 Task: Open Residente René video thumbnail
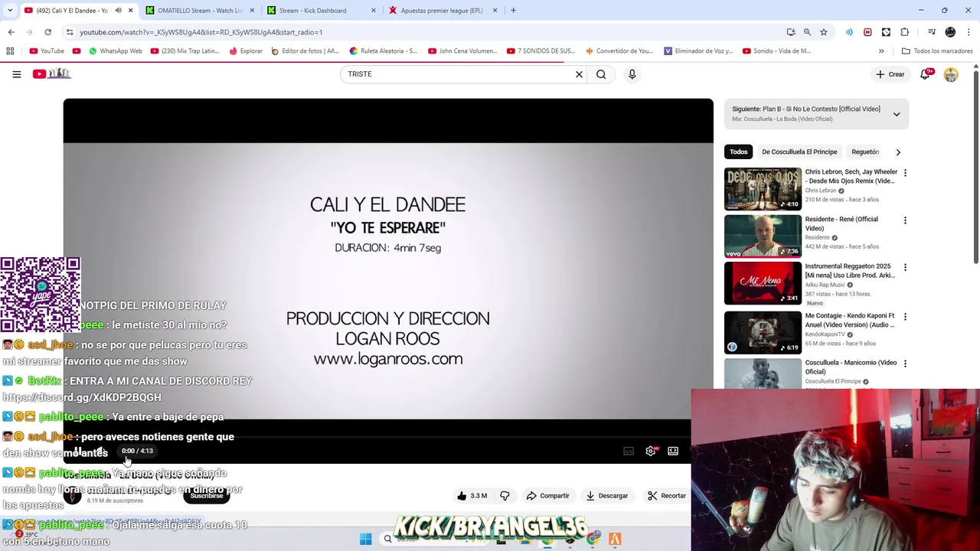click(763, 236)
